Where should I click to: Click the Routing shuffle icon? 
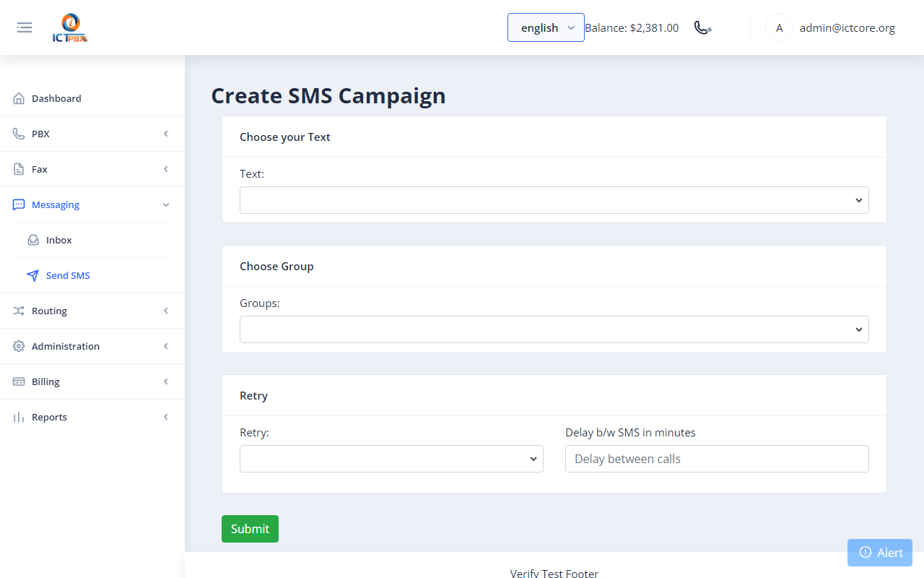[x=19, y=311]
